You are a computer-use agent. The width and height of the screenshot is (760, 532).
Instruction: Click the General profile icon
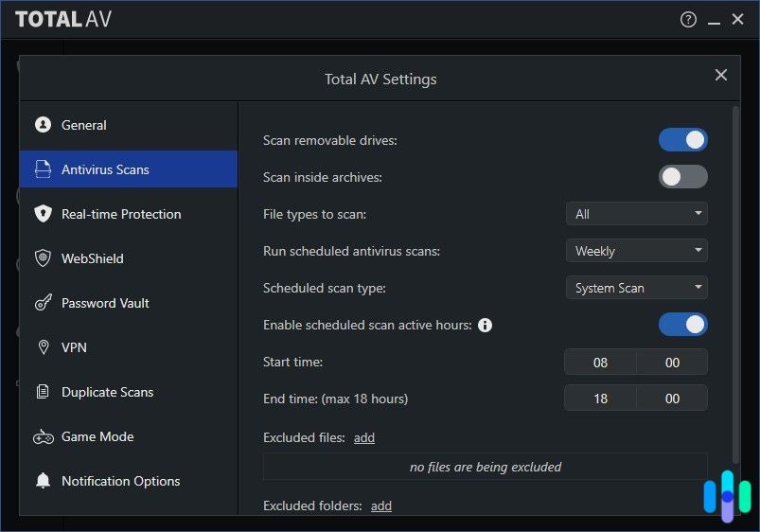44,125
